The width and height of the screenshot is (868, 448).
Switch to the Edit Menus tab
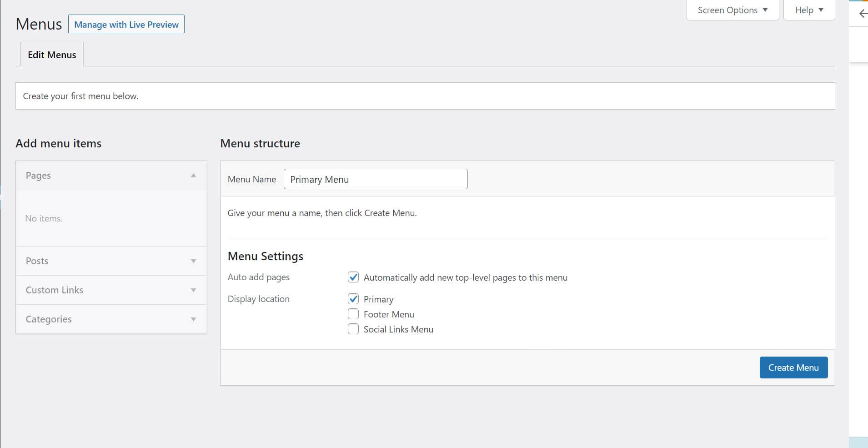52,55
